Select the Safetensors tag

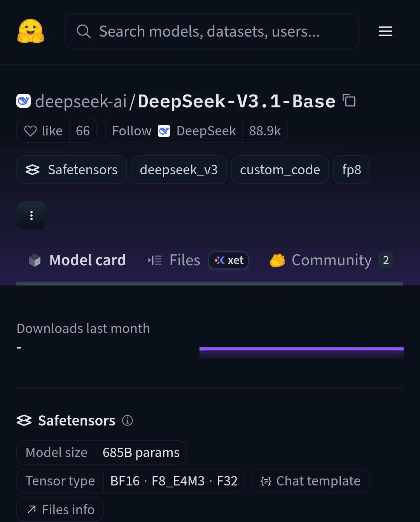(72, 170)
